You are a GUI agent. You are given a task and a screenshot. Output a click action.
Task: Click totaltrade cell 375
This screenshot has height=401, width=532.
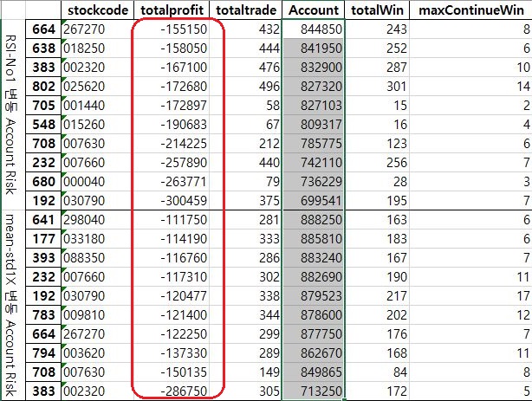coord(246,201)
